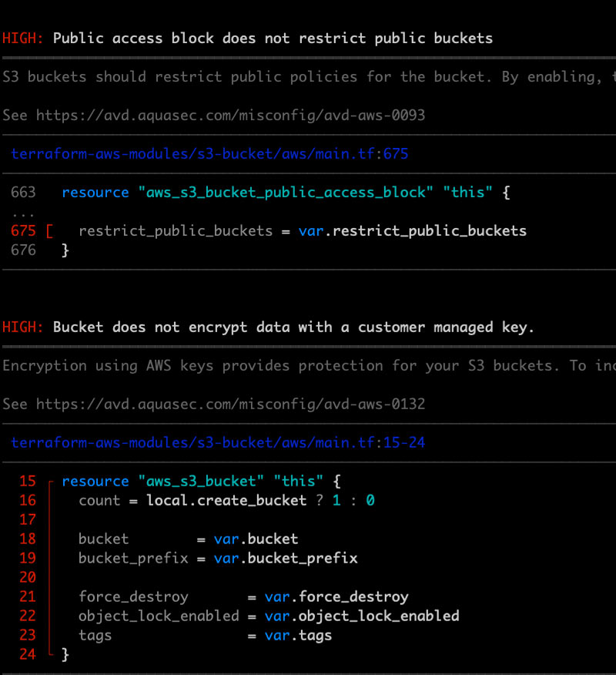Click var.force_destroy on line 21

click(x=336, y=597)
